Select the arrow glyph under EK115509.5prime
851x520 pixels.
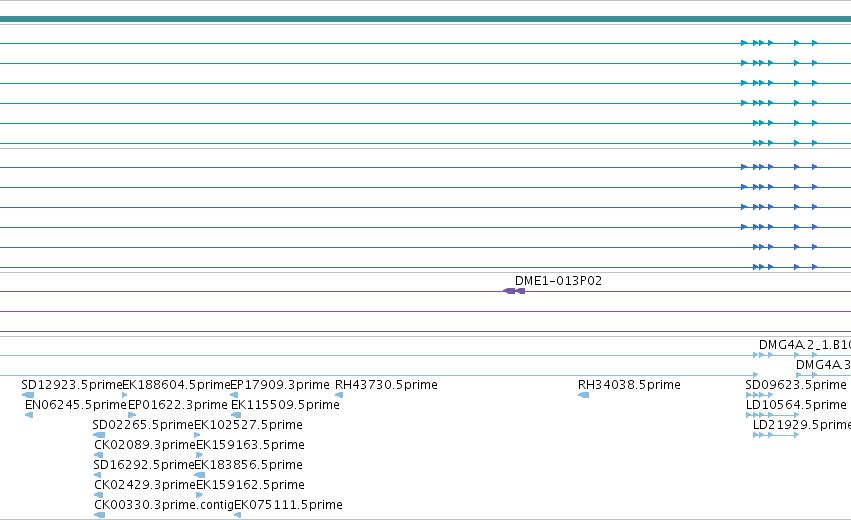tap(236, 415)
